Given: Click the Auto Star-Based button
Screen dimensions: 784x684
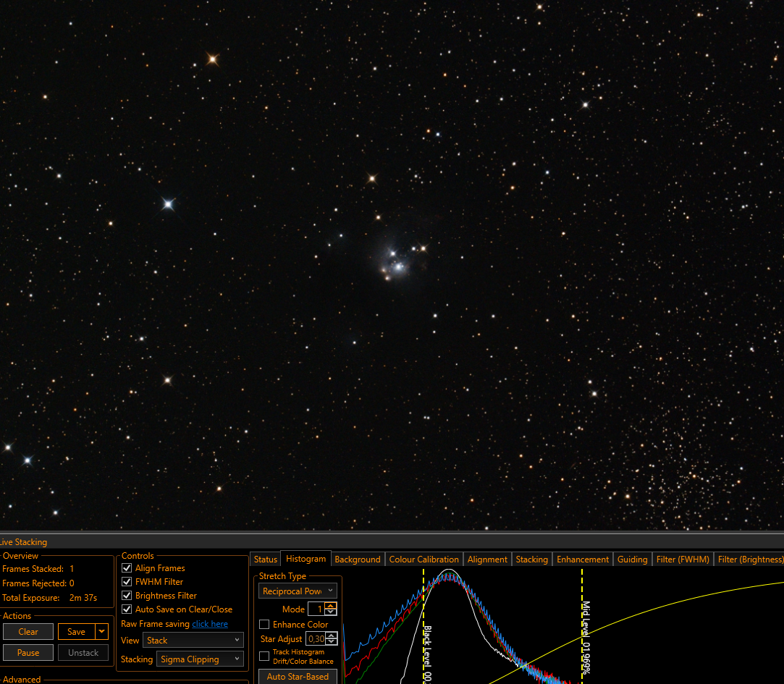Looking at the screenshot, I should (298, 677).
